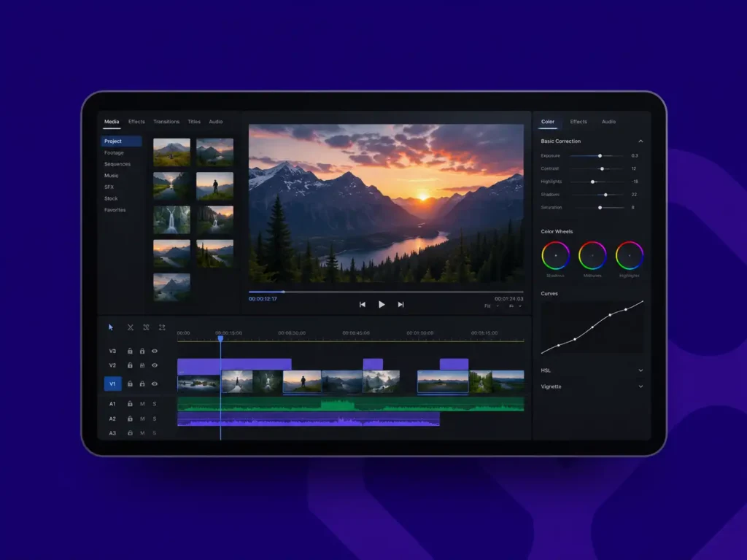Collapse the Basic Correction section

pyautogui.click(x=640, y=141)
